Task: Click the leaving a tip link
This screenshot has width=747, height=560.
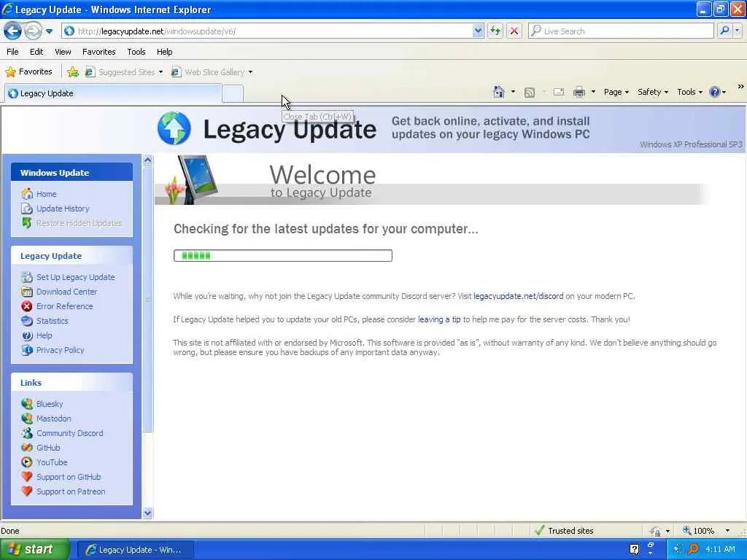Action: coord(439,319)
